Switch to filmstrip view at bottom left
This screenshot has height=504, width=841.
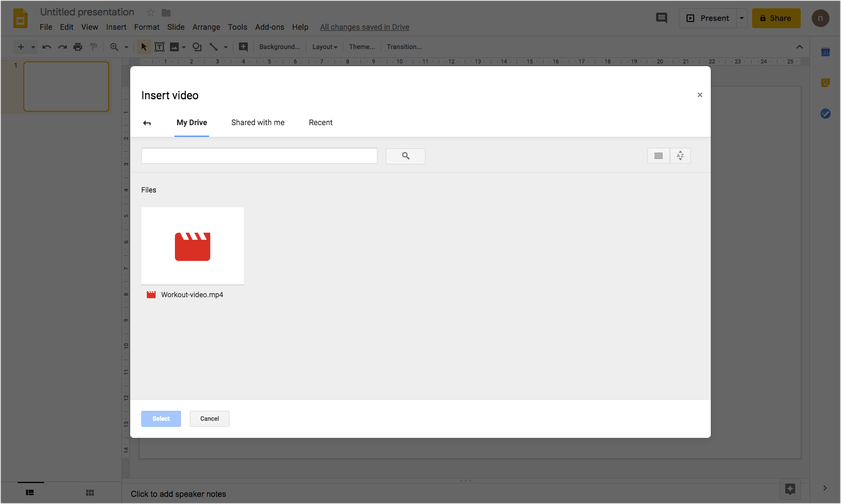click(30, 492)
